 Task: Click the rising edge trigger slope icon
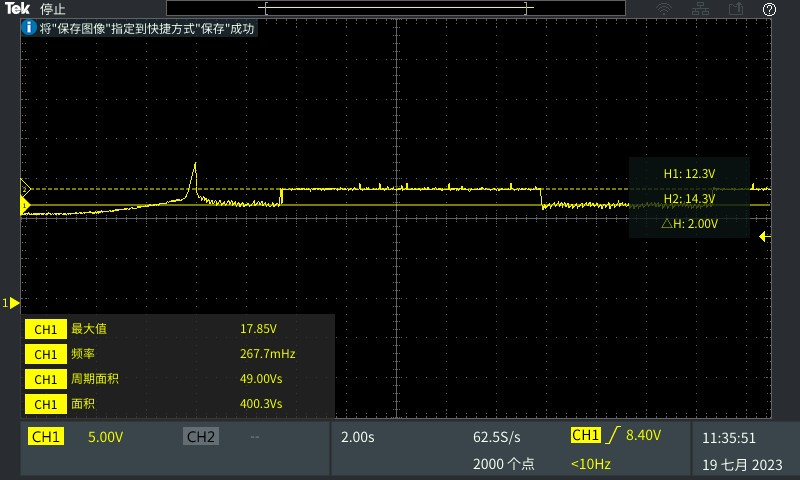pyautogui.click(x=610, y=436)
